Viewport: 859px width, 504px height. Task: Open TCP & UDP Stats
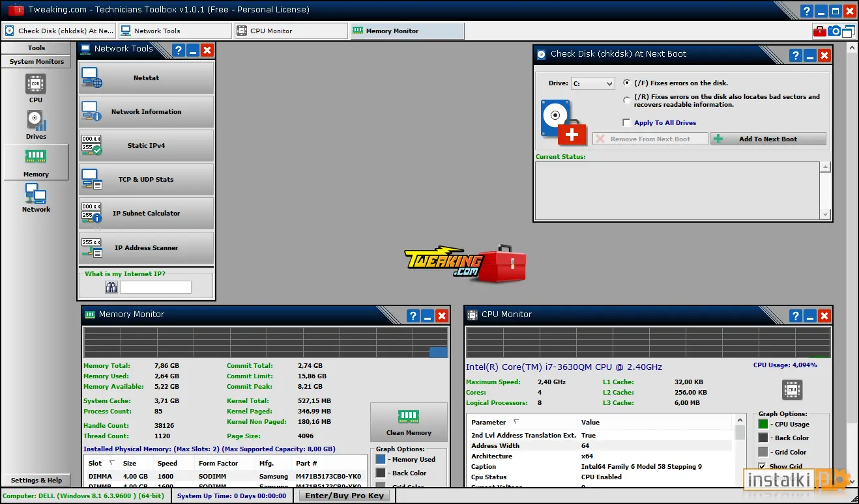tap(147, 180)
